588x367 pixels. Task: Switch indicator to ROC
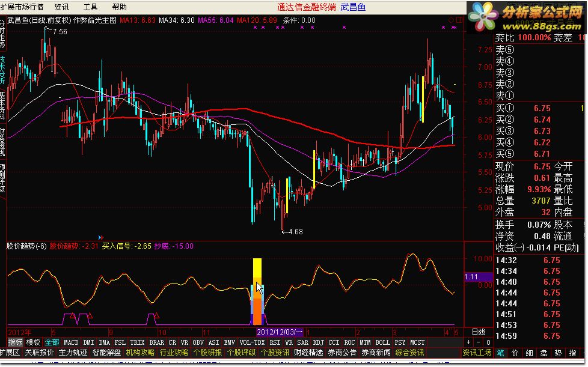click(x=349, y=342)
